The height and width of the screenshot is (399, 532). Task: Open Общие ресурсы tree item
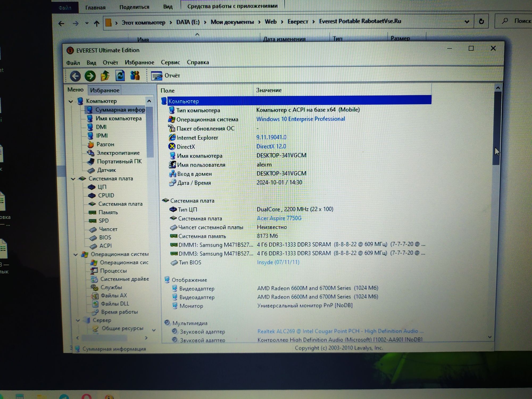point(123,329)
